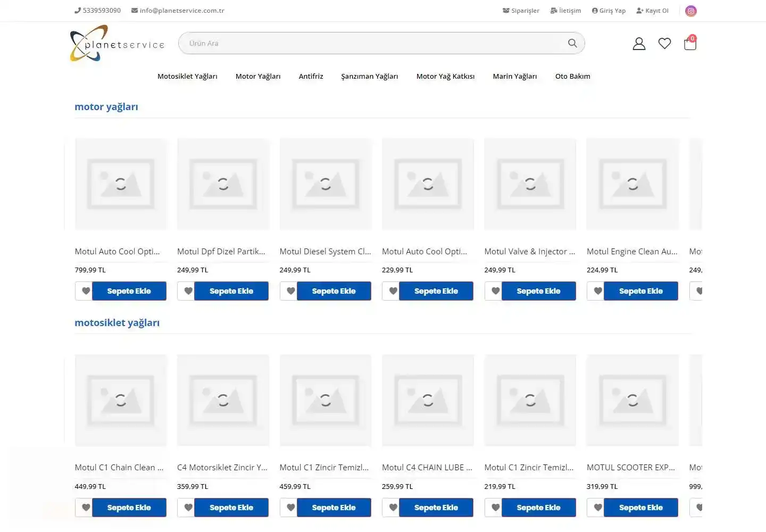766x532 pixels.
Task: Open Oto Bakım menu
Action: click(x=573, y=76)
